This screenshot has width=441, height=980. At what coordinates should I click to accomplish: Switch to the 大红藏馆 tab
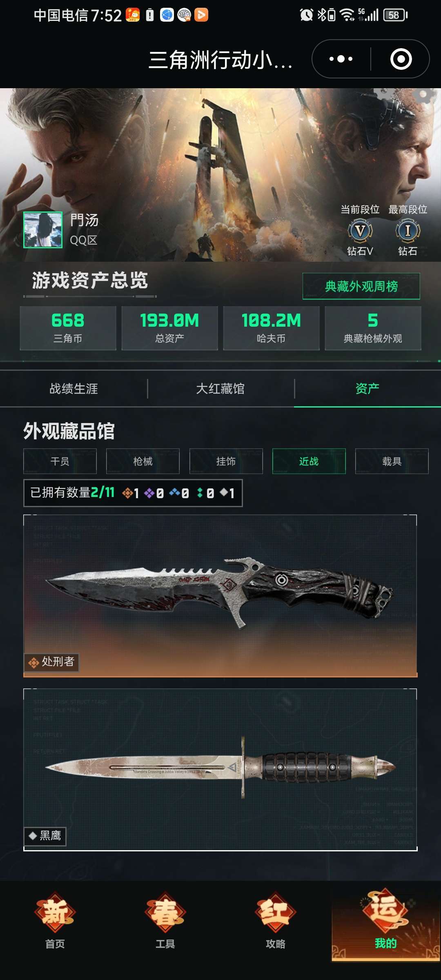click(x=220, y=389)
